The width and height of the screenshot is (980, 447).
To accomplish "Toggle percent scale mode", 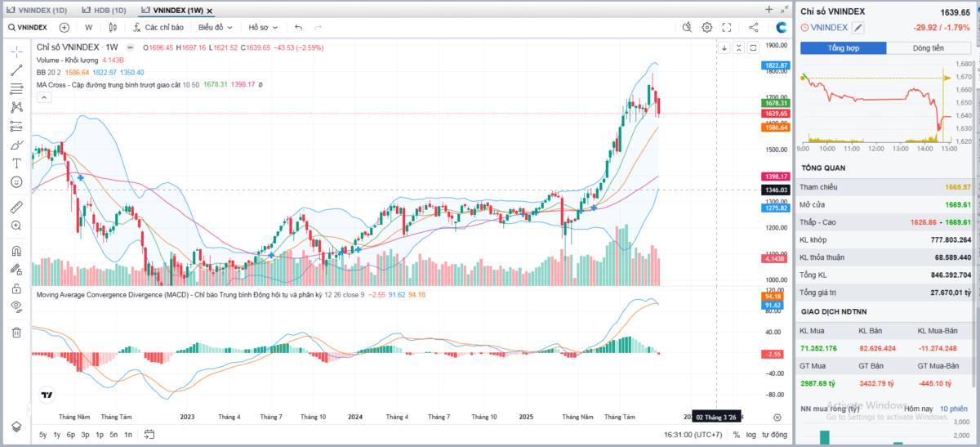I will tap(736, 435).
